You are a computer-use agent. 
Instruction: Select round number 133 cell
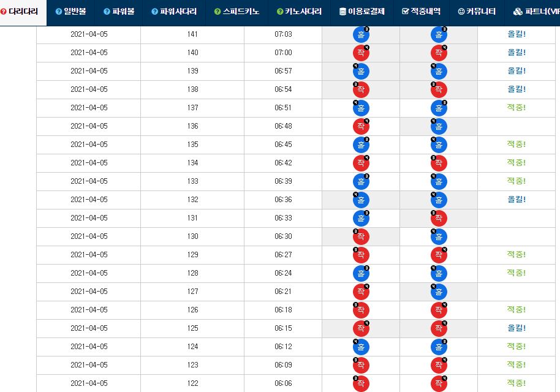pos(192,181)
